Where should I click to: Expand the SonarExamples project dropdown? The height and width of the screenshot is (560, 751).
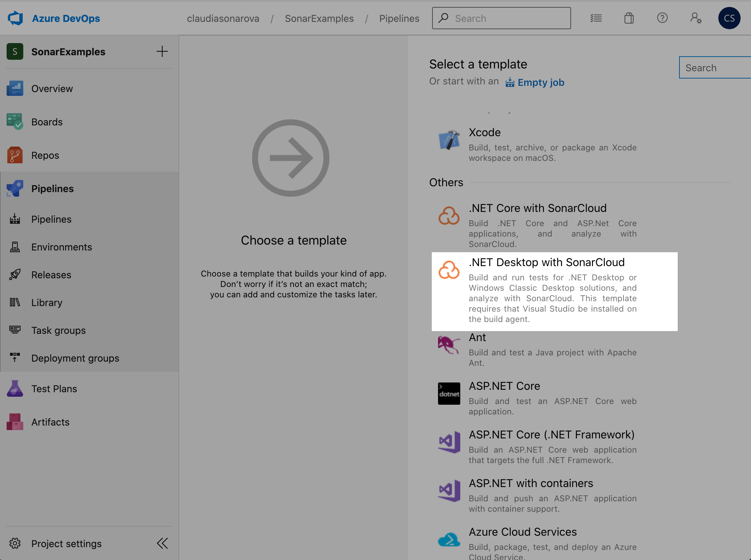pyautogui.click(x=68, y=51)
